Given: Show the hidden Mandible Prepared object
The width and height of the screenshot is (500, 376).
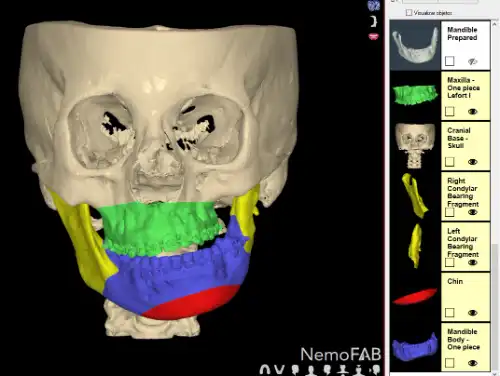Looking at the screenshot, I should tap(473, 61).
